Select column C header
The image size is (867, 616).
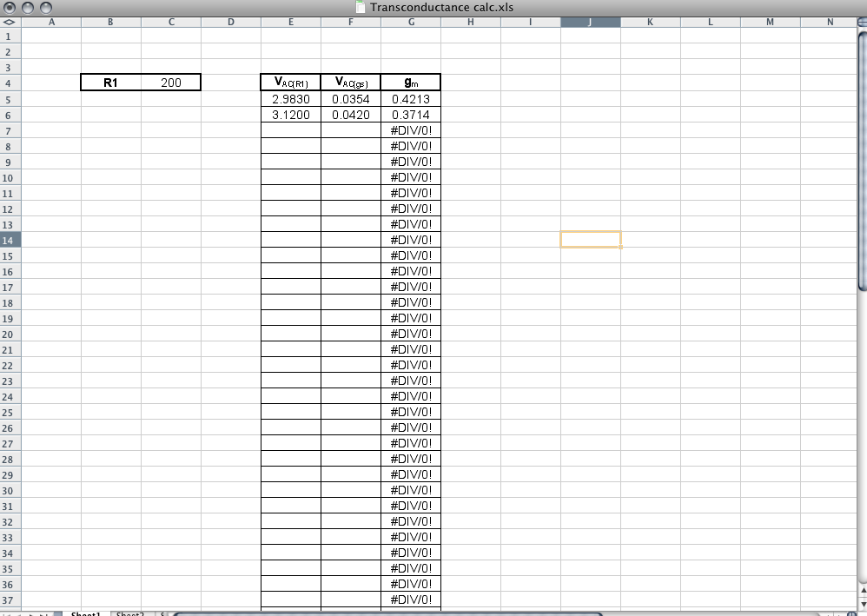click(x=171, y=22)
